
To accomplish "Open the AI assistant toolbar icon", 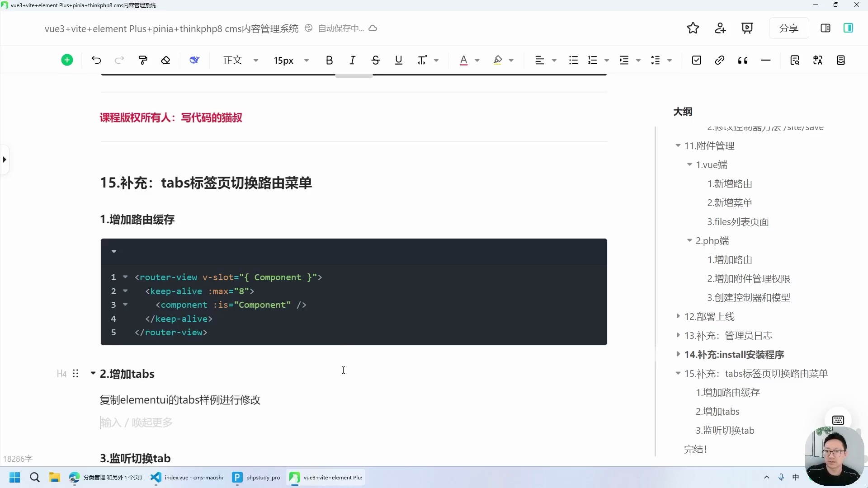I will (x=194, y=60).
